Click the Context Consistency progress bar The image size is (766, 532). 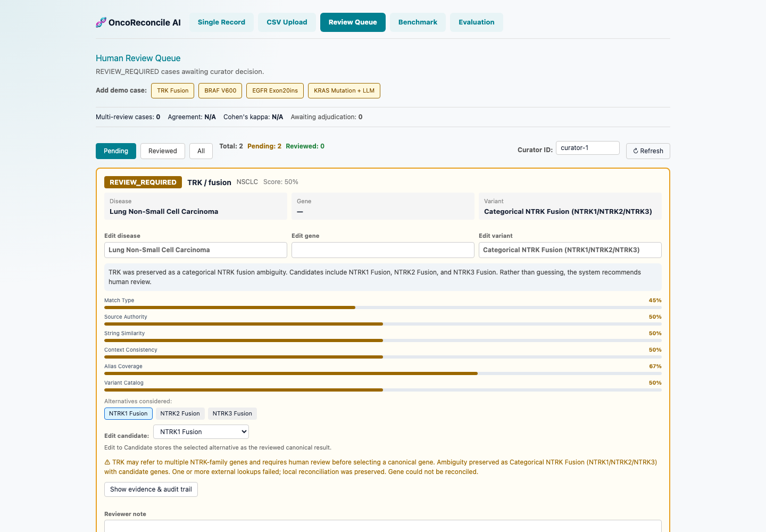coord(383,357)
